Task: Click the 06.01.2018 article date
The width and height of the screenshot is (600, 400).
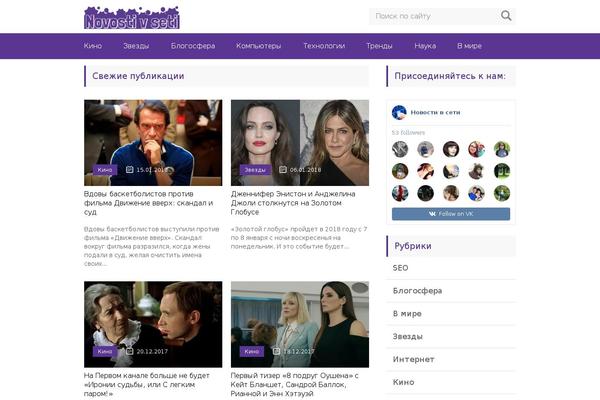Action: pos(306,170)
